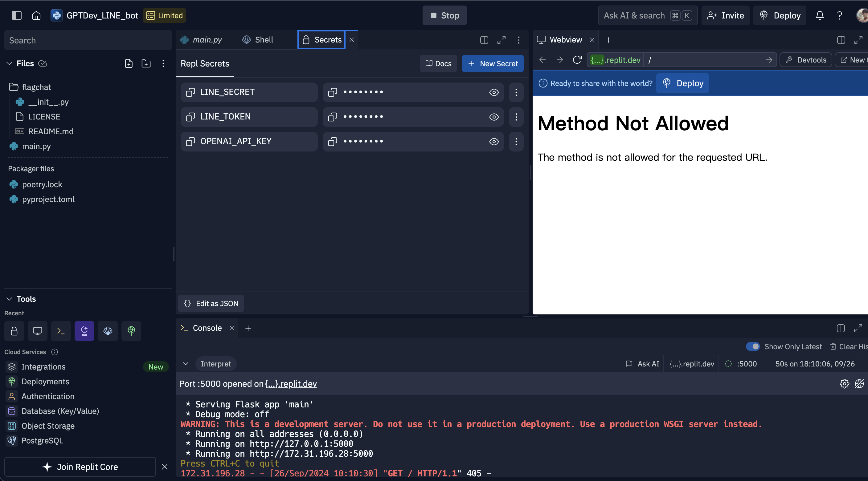Expand the flagchat folder
This screenshot has width=868, height=481.
30,87
